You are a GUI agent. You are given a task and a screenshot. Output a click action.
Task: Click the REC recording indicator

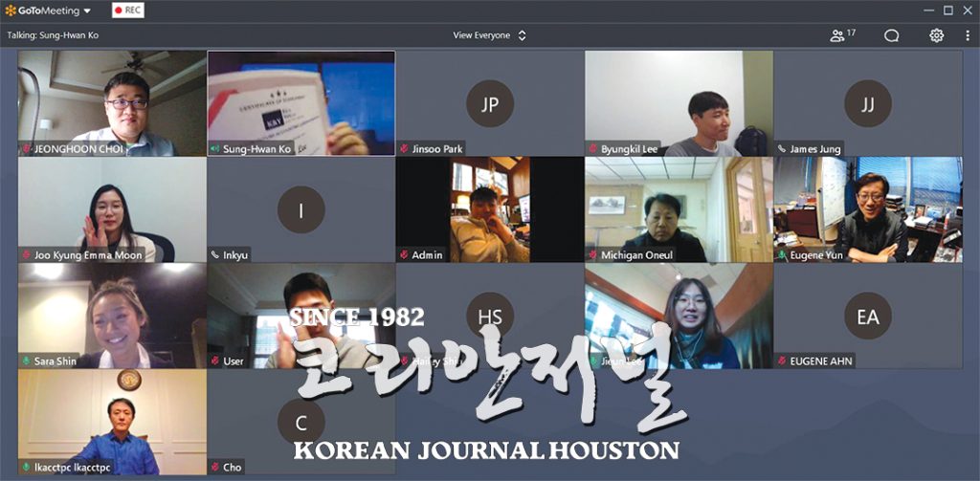pyautogui.click(x=128, y=11)
